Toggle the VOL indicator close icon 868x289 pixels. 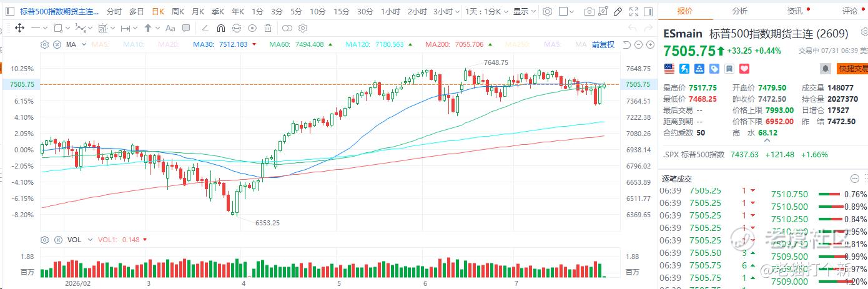(x=57, y=240)
